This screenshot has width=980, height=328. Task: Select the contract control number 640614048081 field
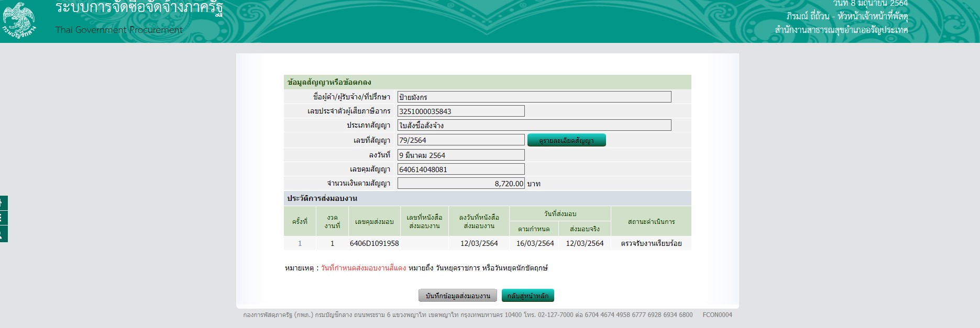pyautogui.click(x=460, y=169)
